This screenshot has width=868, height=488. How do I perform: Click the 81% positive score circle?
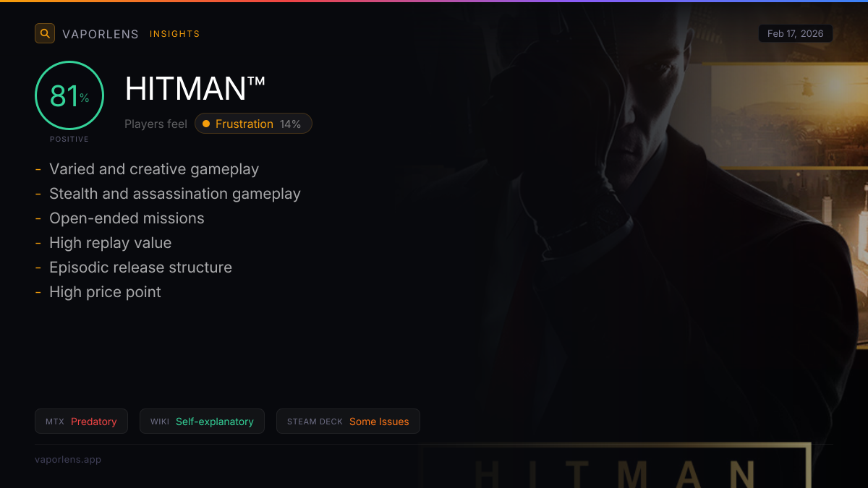(69, 95)
